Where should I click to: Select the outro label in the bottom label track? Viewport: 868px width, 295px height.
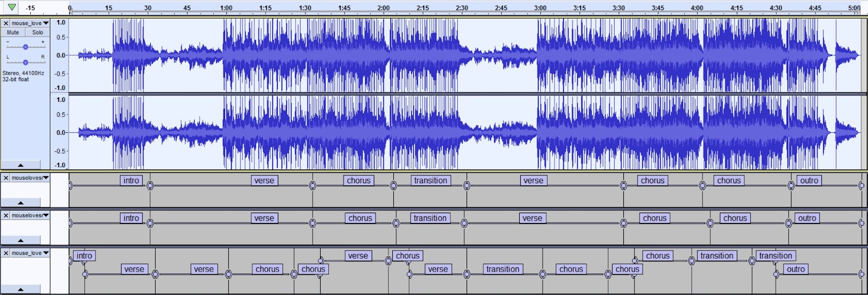click(796, 269)
